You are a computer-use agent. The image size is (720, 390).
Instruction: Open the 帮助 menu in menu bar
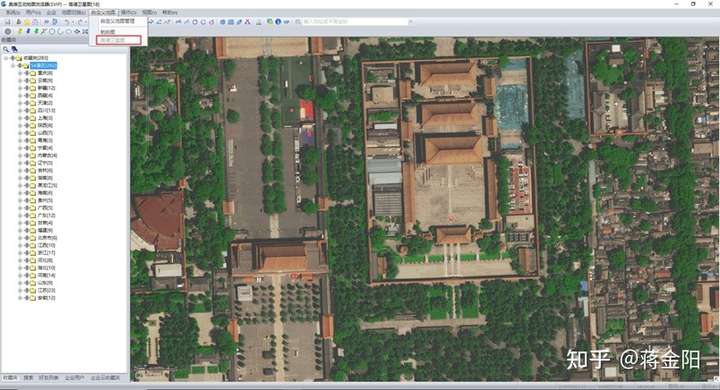170,12
